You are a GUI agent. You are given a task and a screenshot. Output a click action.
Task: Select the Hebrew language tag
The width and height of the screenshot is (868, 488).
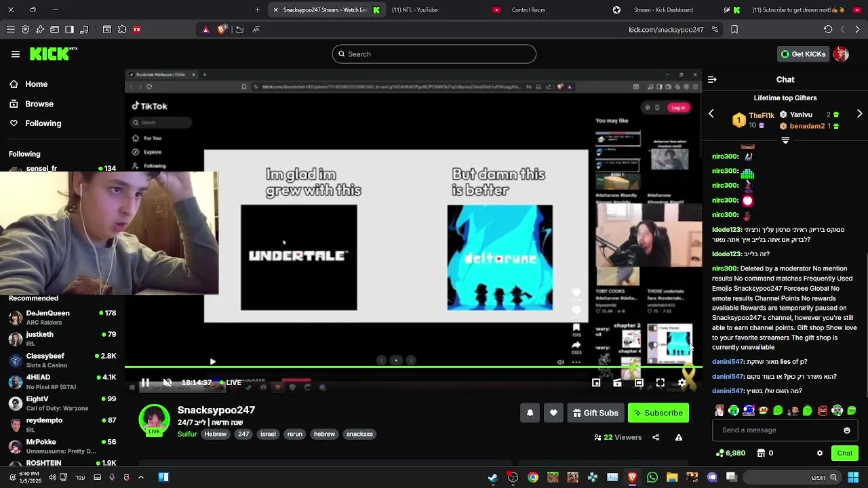216,434
